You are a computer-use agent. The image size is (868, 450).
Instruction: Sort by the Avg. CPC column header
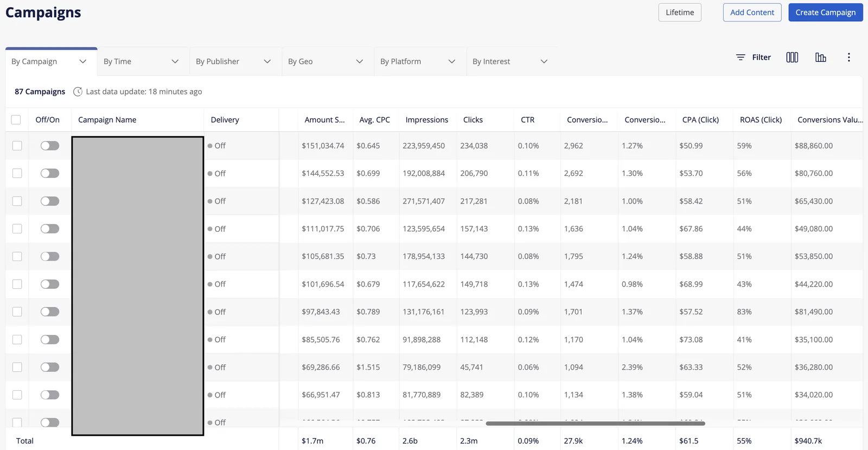[374, 120]
